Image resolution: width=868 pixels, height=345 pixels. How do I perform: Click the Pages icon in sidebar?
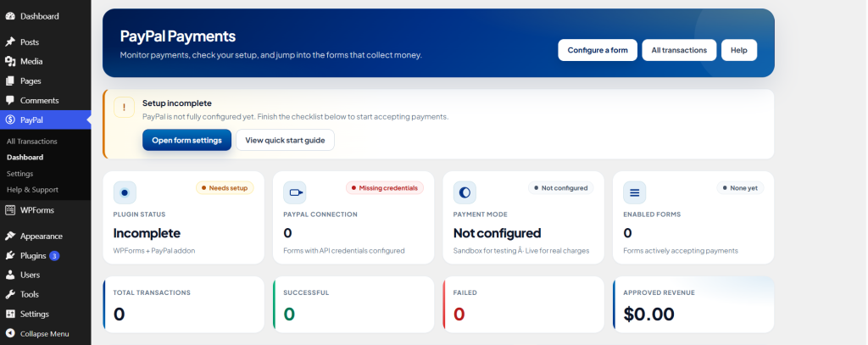(x=10, y=81)
